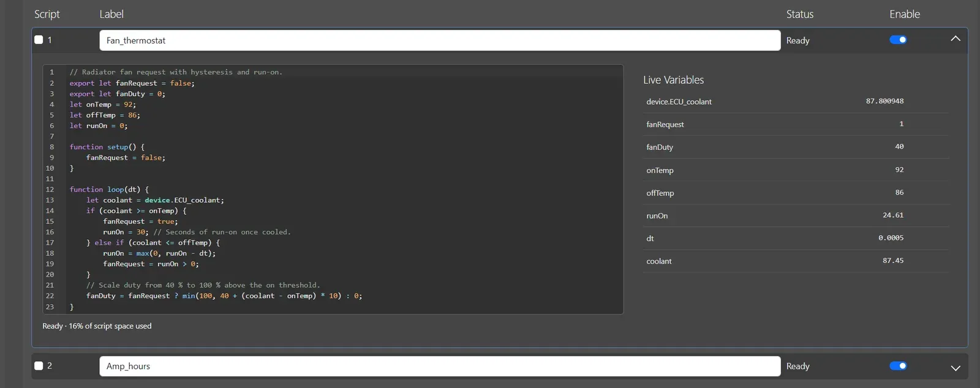
Task: Click '} else if (coolant <= offTemp) {' line
Action: (153, 243)
